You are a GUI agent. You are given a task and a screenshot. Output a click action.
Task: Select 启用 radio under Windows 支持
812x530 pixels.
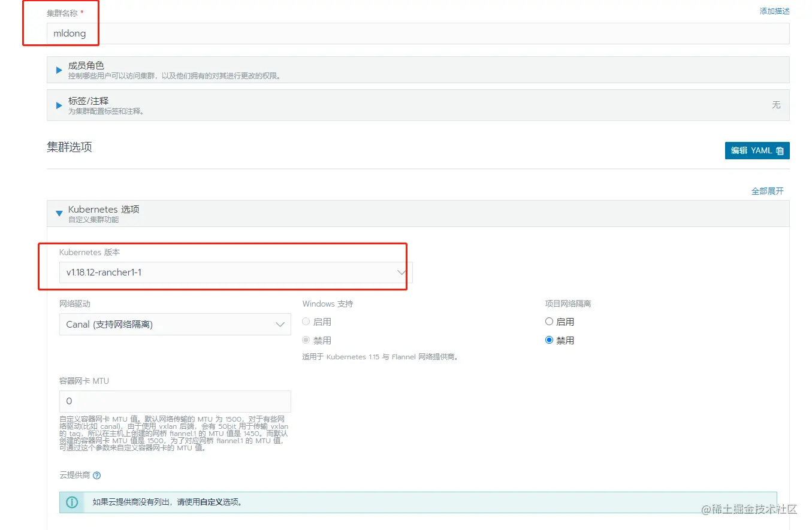[x=306, y=322]
